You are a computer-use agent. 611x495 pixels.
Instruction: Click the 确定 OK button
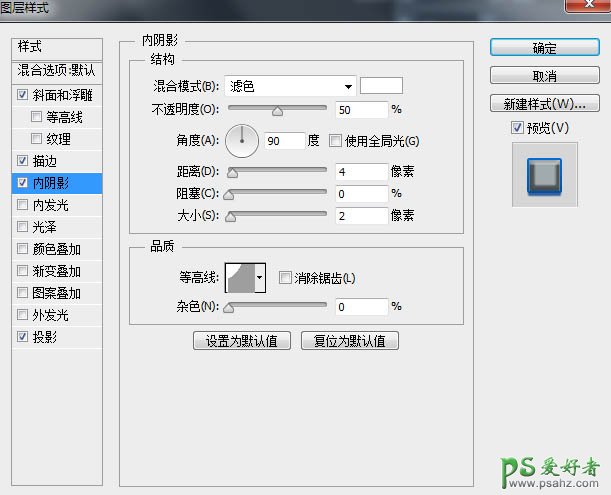coord(544,48)
